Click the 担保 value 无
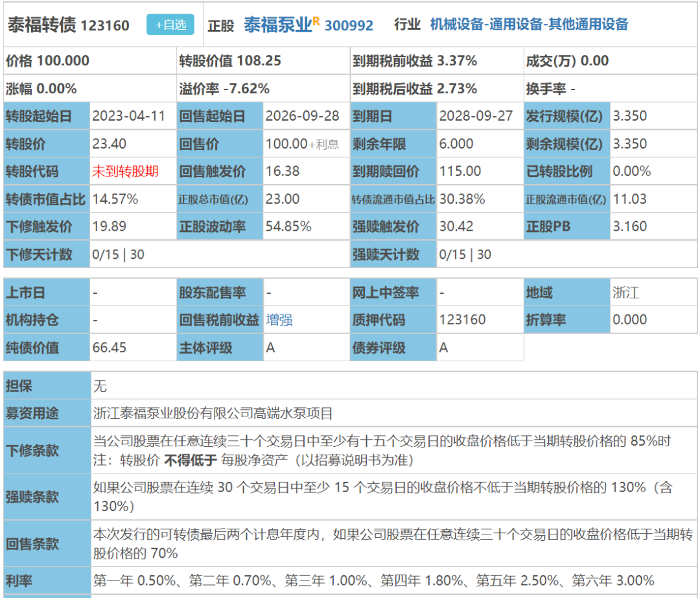The image size is (700, 598). click(x=100, y=386)
